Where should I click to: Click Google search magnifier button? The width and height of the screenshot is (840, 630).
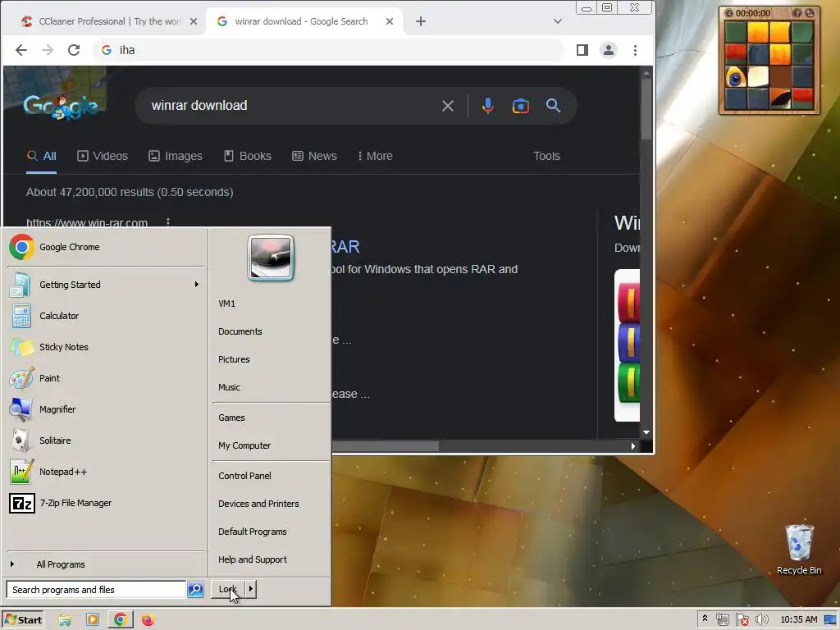tap(553, 106)
